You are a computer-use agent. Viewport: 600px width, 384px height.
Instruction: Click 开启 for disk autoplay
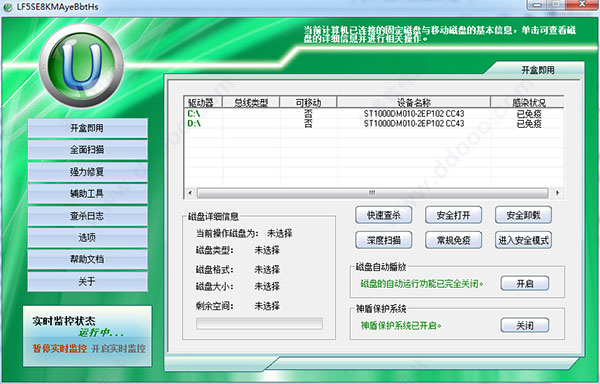[525, 283]
